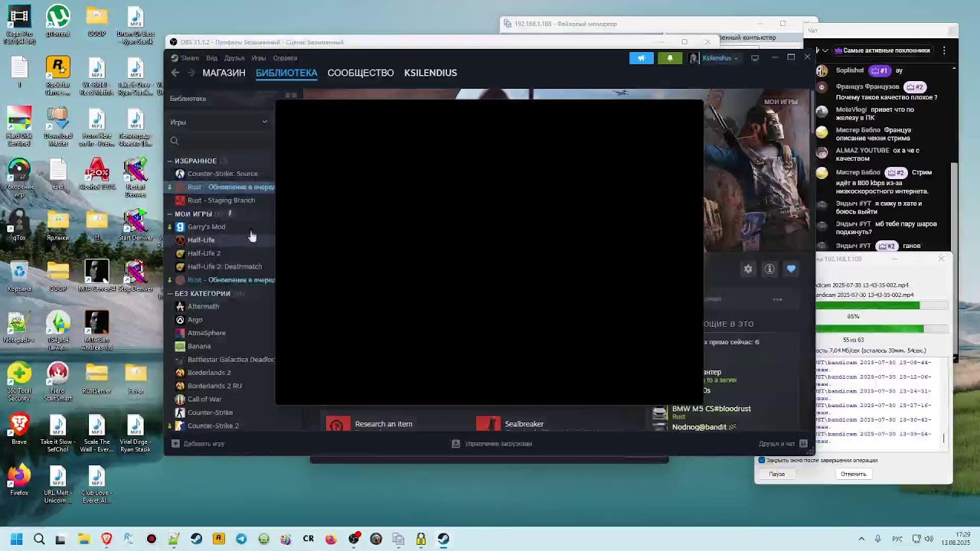The width and height of the screenshot is (980, 551).
Task: Open the game's three-dots more menu
Action: click(x=777, y=299)
